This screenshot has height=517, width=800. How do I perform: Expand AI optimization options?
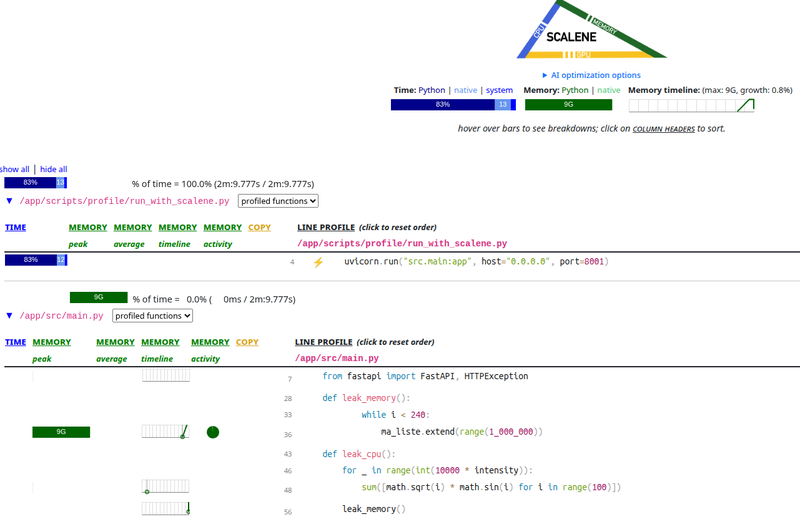point(591,75)
